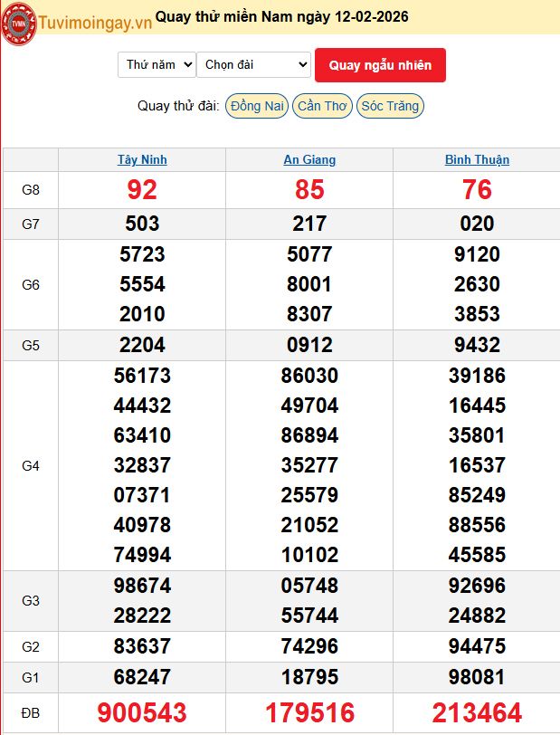
Task: Choose the Cần Thơ trial spin option
Action: (322, 106)
